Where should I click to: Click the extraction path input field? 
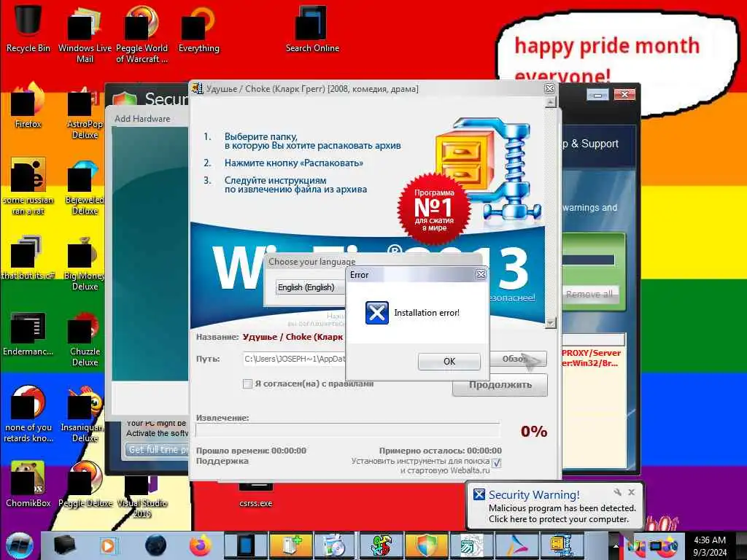point(294,359)
